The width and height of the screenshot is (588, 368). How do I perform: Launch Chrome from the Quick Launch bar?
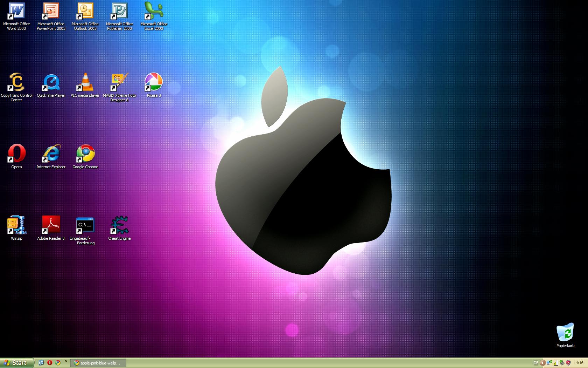(58, 363)
